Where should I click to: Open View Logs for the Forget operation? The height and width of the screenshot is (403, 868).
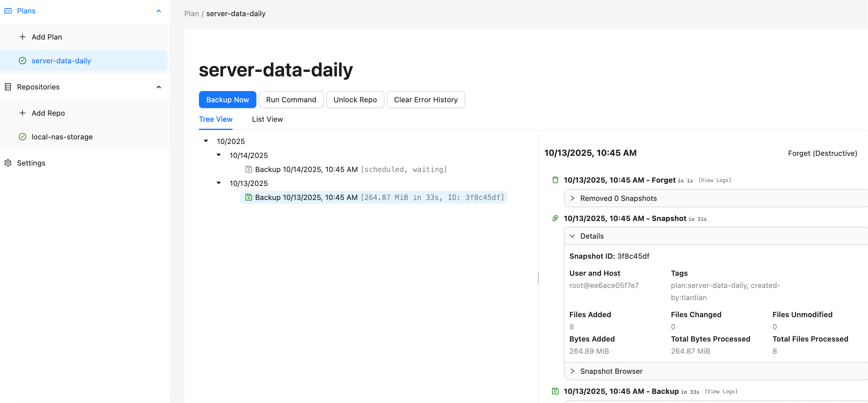point(715,180)
